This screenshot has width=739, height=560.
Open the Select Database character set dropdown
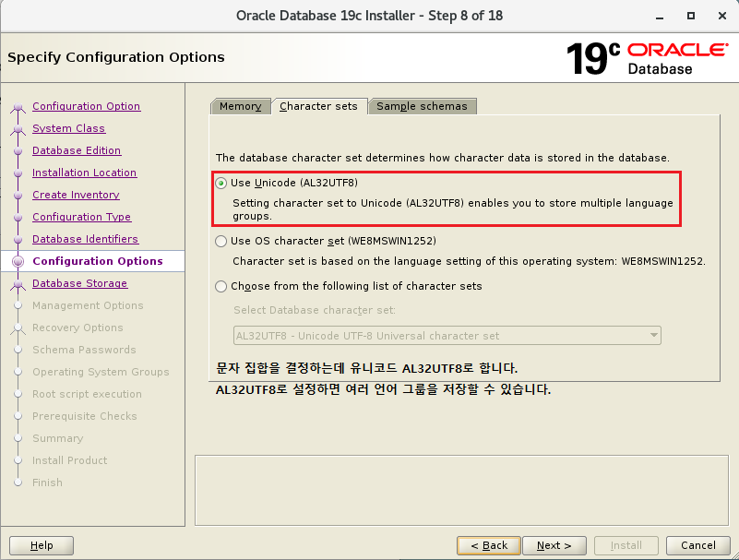click(x=447, y=336)
